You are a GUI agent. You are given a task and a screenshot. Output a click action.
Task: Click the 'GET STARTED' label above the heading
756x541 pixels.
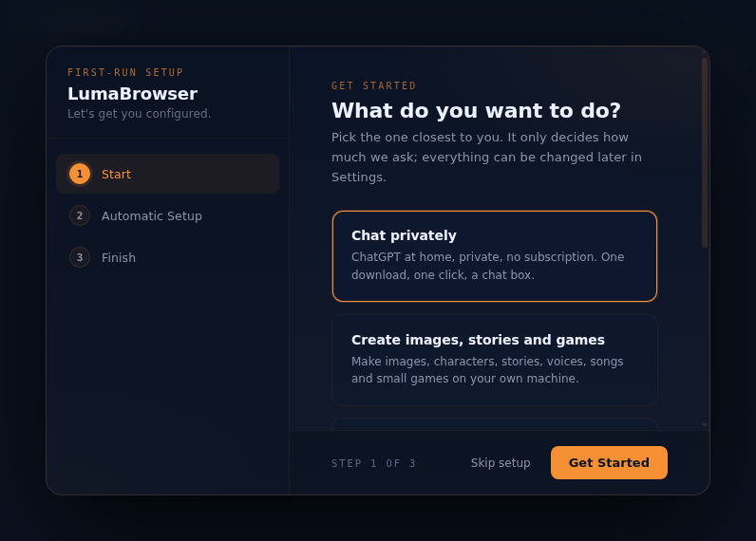373,85
